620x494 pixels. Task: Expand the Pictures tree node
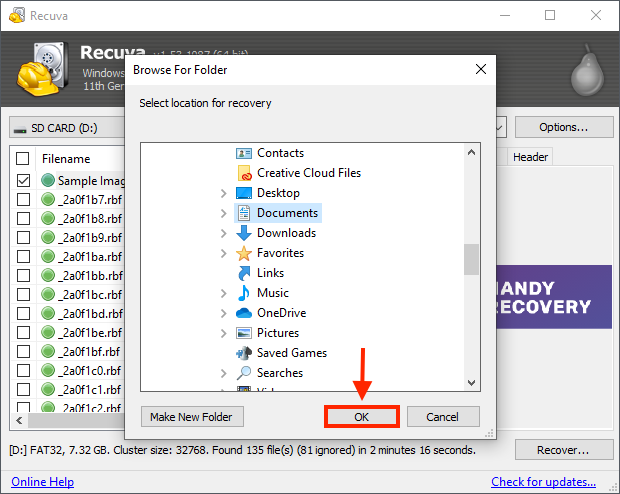[224, 333]
